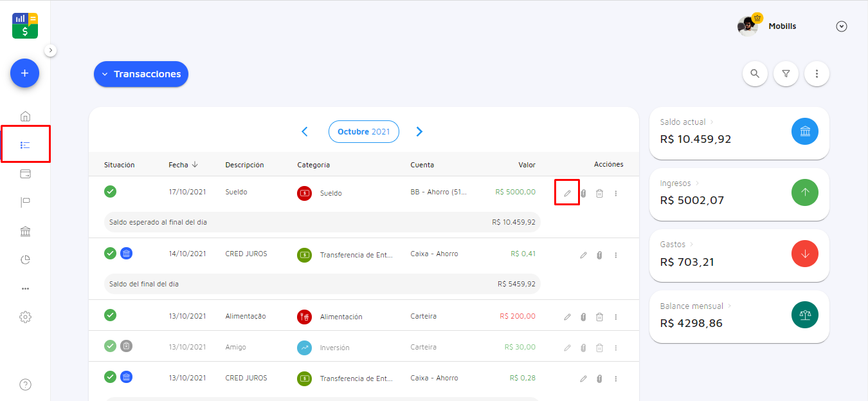Expand the collapsed sidebar with arrow

[51, 50]
